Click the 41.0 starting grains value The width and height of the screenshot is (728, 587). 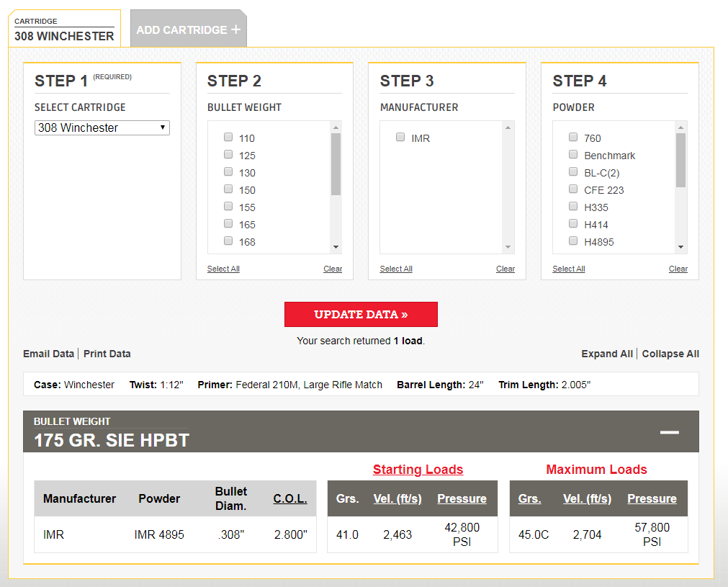click(347, 534)
